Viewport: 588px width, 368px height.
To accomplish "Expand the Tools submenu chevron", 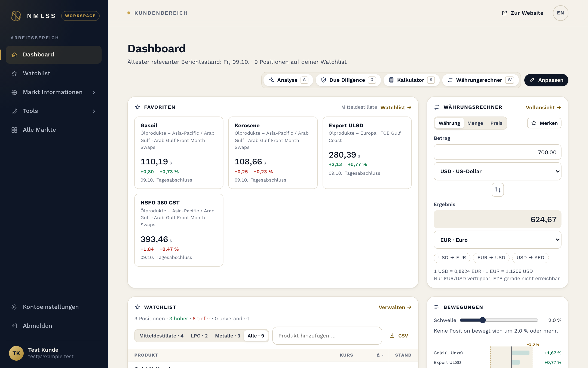I will tap(94, 111).
